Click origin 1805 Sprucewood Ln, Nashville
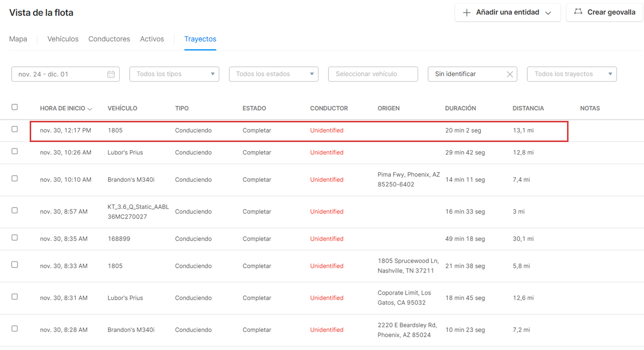 pos(408,266)
